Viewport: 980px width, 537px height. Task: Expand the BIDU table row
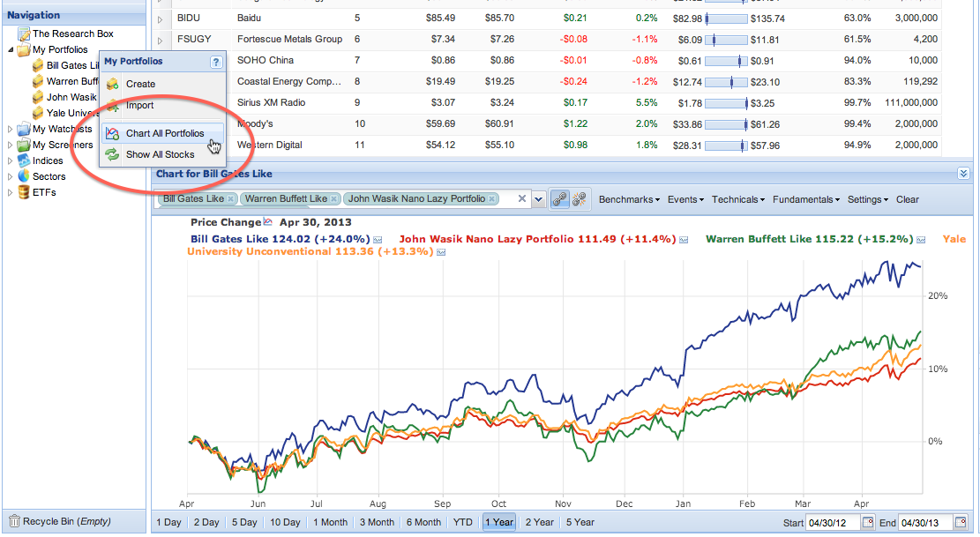(160, 19)
